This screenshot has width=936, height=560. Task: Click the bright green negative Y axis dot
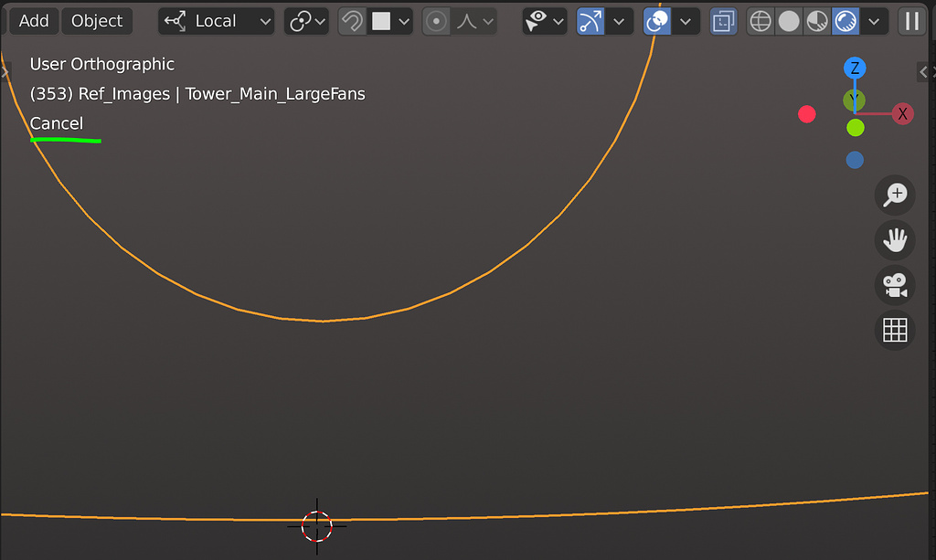[x=856, y=128]
